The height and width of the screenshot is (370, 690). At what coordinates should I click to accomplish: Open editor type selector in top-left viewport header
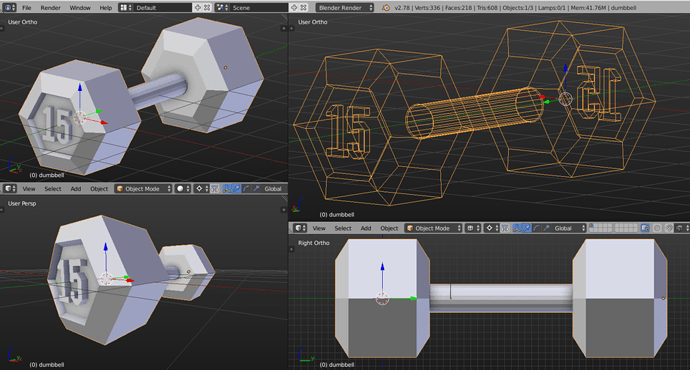tap(10, 189)
